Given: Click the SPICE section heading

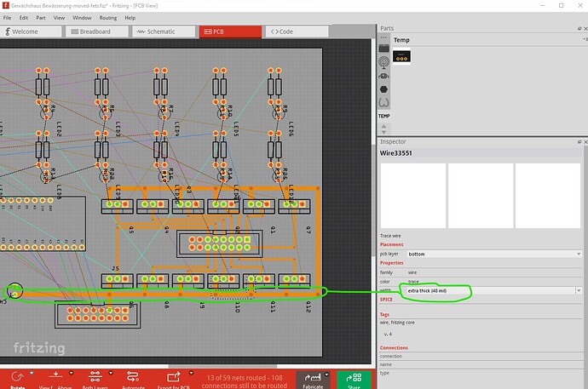Looking at the screenshot, I should pyautogui.click(x=386, y=300).
